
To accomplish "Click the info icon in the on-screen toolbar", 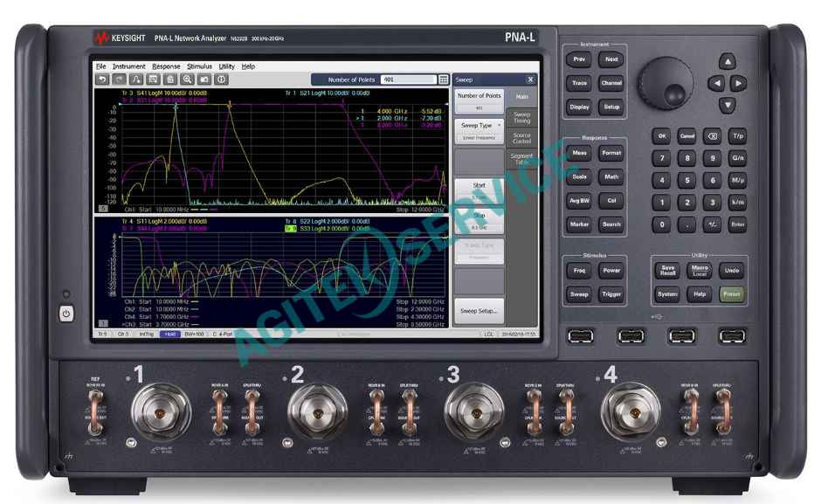I will (221, 79).
